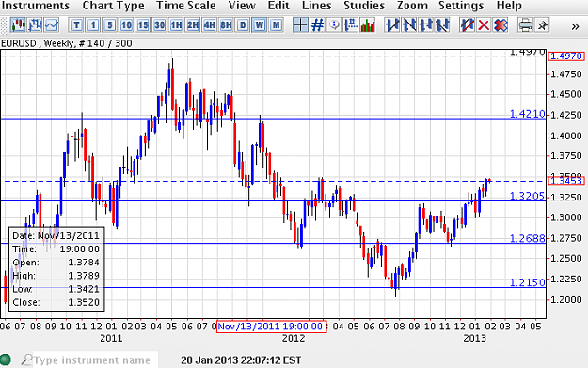Toggle the data info balloon icon

pyautogui.click(x=334, y=25)
